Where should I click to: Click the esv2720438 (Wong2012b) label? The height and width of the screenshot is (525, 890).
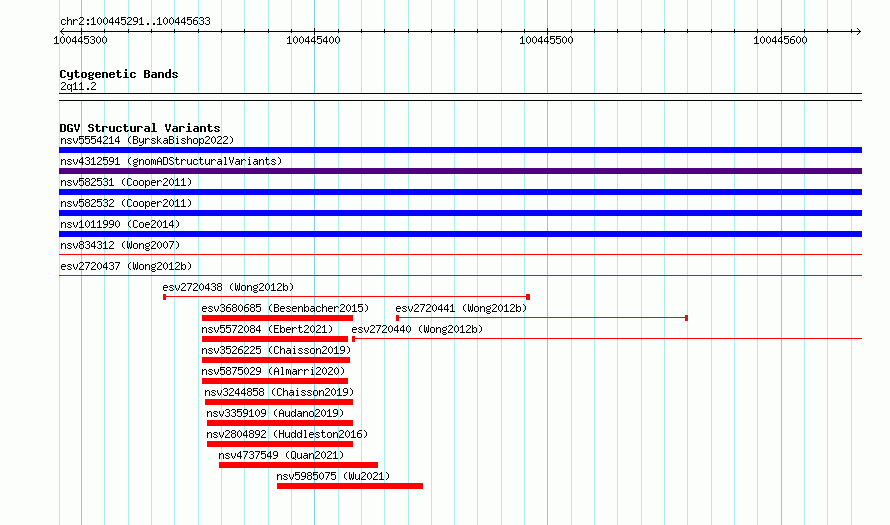(228, 287)
